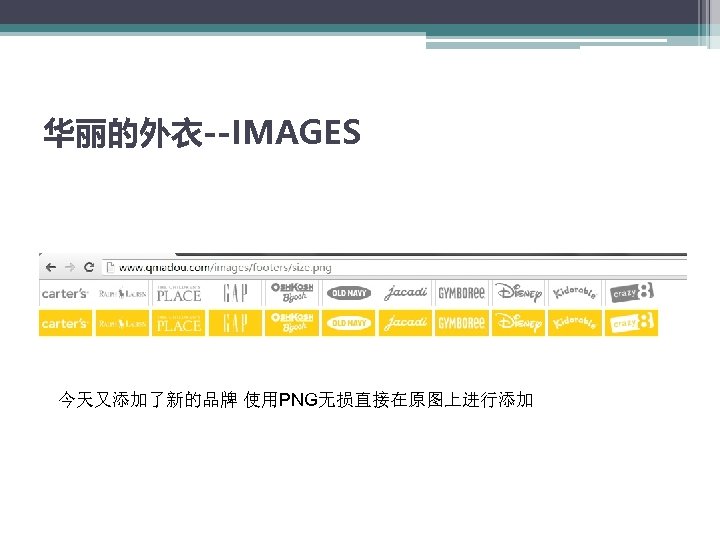Click the yellow carter's logo
720x540 pixels.
(65, 323)
